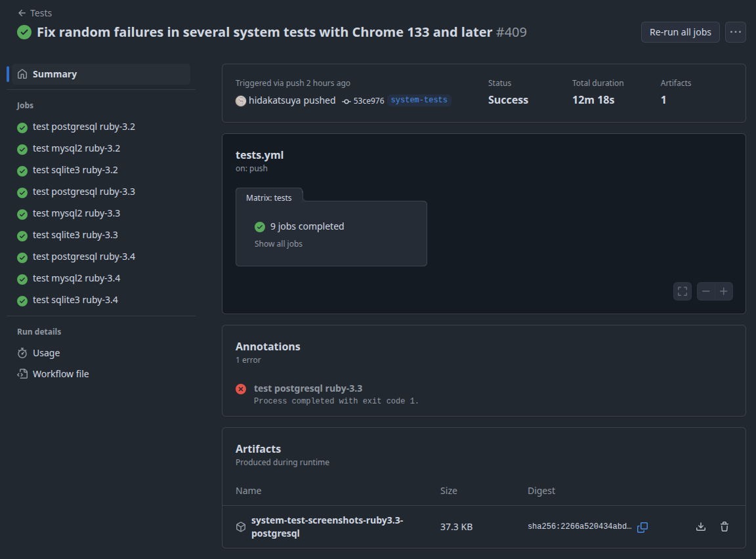This screenshot has height=559, width=756.
Task: Open test sqlite3 ruby-3.4 job
Action: pos(75,300)
